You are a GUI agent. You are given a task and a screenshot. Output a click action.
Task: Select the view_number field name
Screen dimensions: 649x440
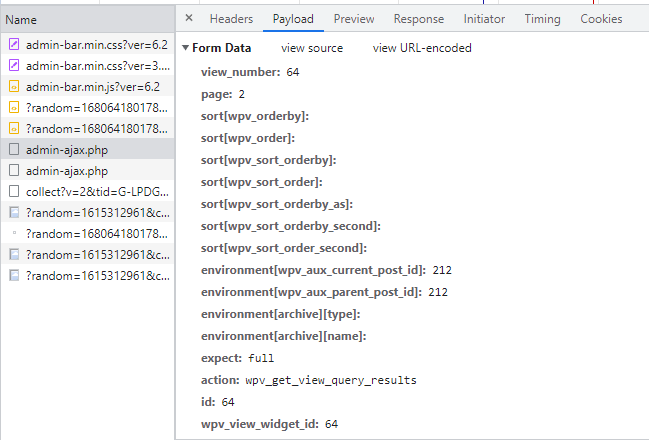(240, 72)
